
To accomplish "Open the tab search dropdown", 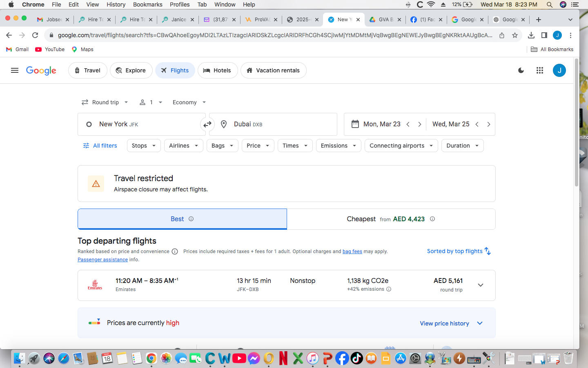I will (x=570, y=19).
